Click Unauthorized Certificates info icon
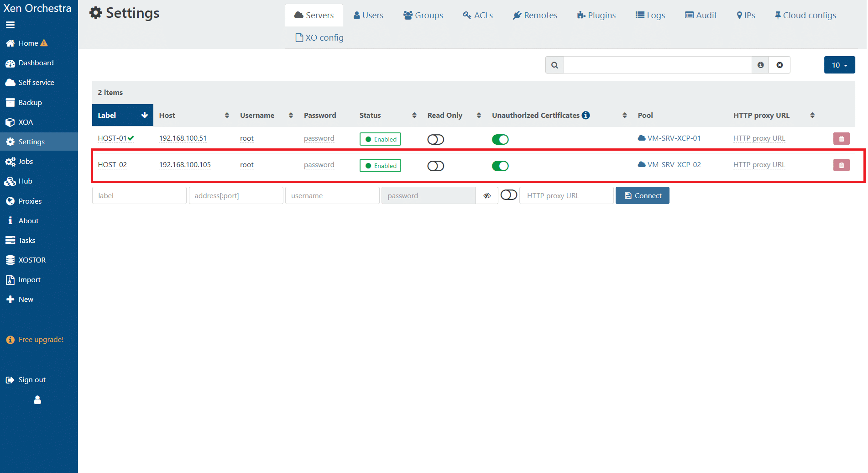Screen dimensions: 868x473 pos(586,115)
